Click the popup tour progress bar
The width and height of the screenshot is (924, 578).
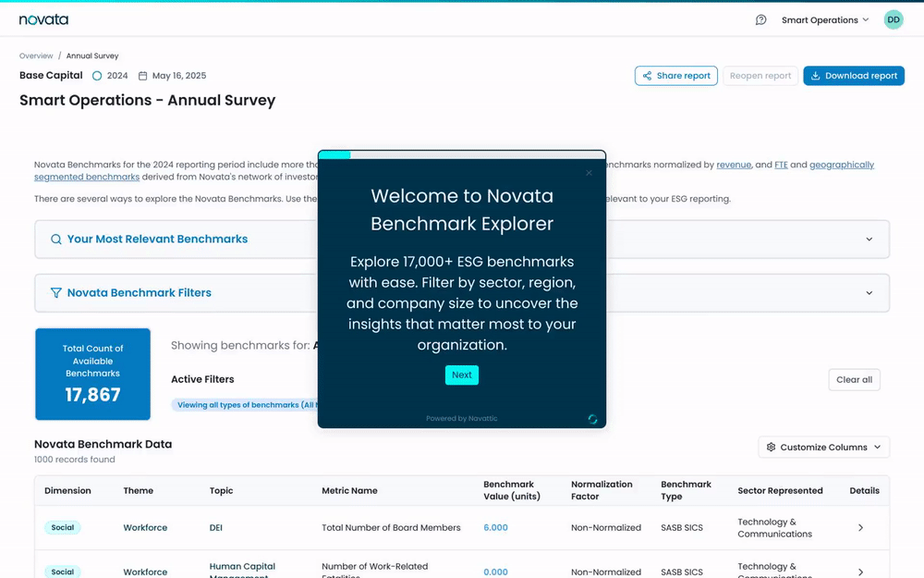click(x=462, y=154)
